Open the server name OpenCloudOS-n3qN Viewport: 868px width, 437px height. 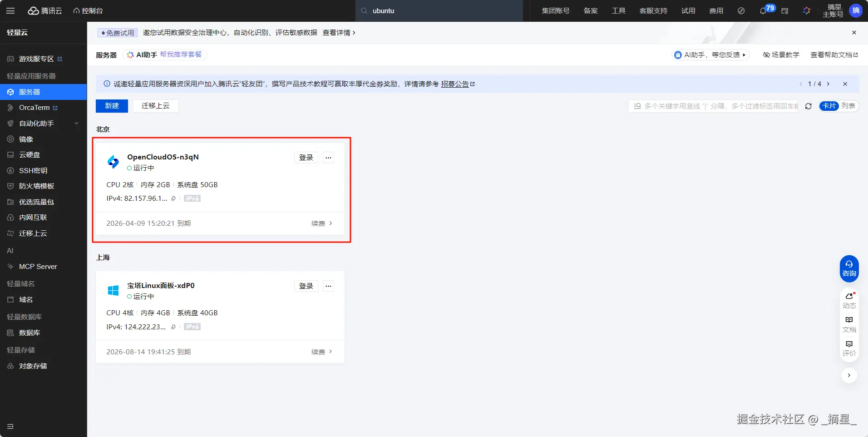click(x=163, y=157)
